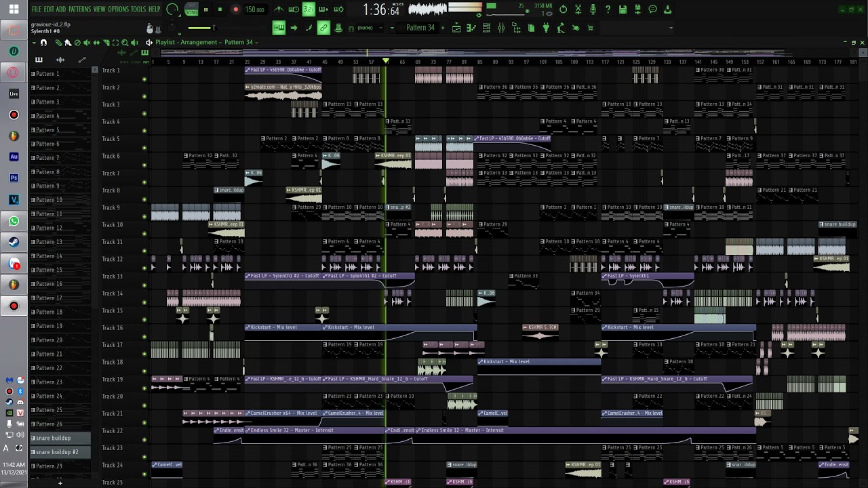Select Pattern 13 in the pattern list
This screenshot has height=488, width=868.
60,242
